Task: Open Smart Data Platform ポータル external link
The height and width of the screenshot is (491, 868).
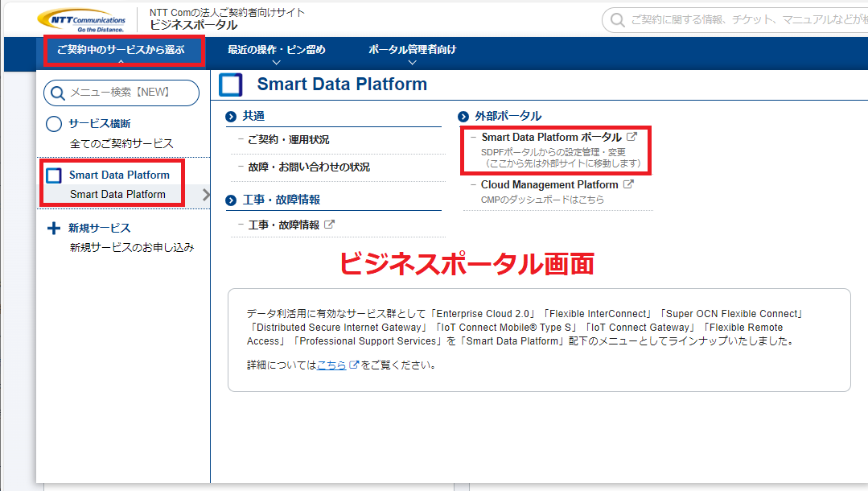Action: click(x=552, y=138)
